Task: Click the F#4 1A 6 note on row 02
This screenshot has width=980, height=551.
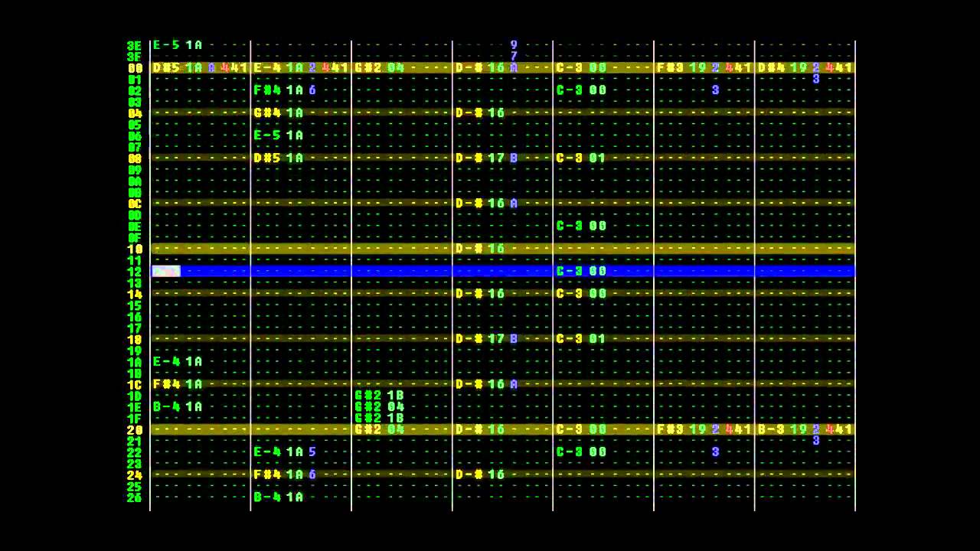Action: pos(285,90)
